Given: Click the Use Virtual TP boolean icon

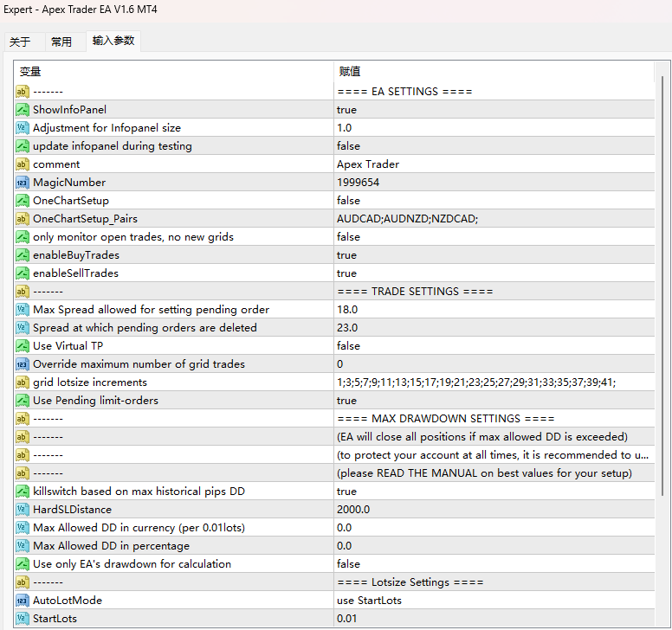Looking at the screenshot, I should coord(23,346).
